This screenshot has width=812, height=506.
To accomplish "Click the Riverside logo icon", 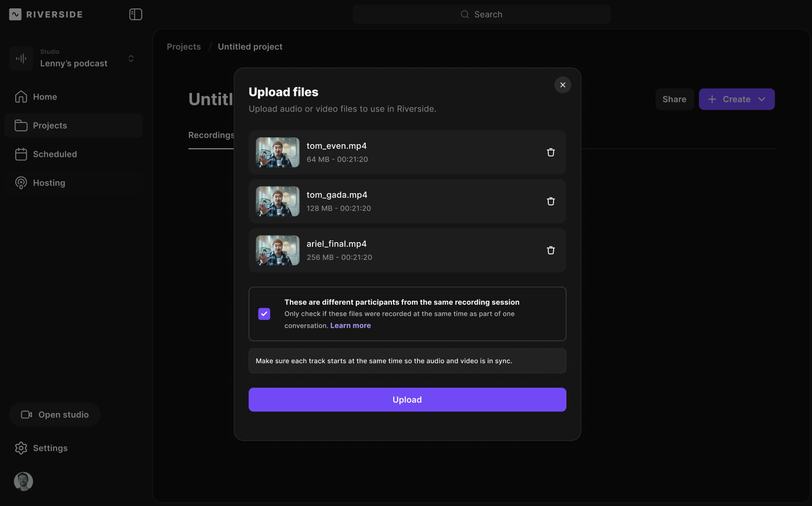I will (x=15, y=14).
